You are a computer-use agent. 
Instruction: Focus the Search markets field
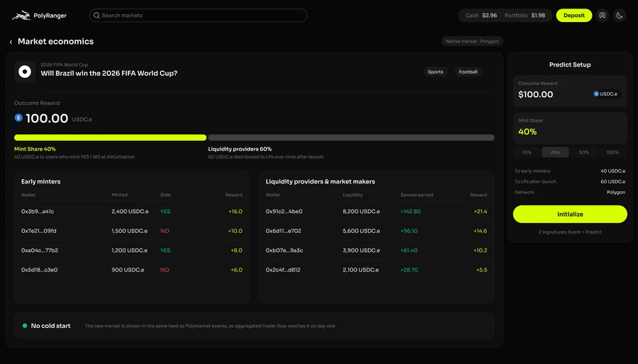click(x=198, y=16)
